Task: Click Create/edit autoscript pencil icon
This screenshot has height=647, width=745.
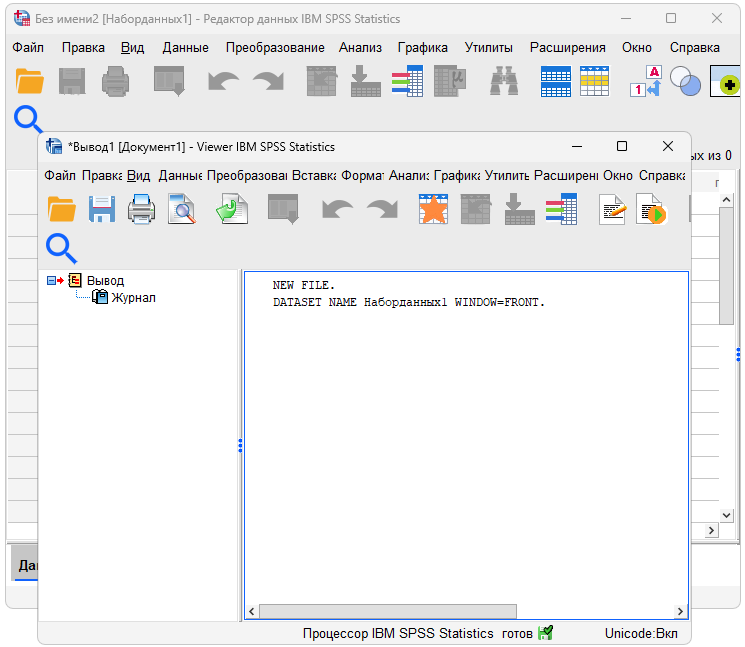Action: coord(612,209)
